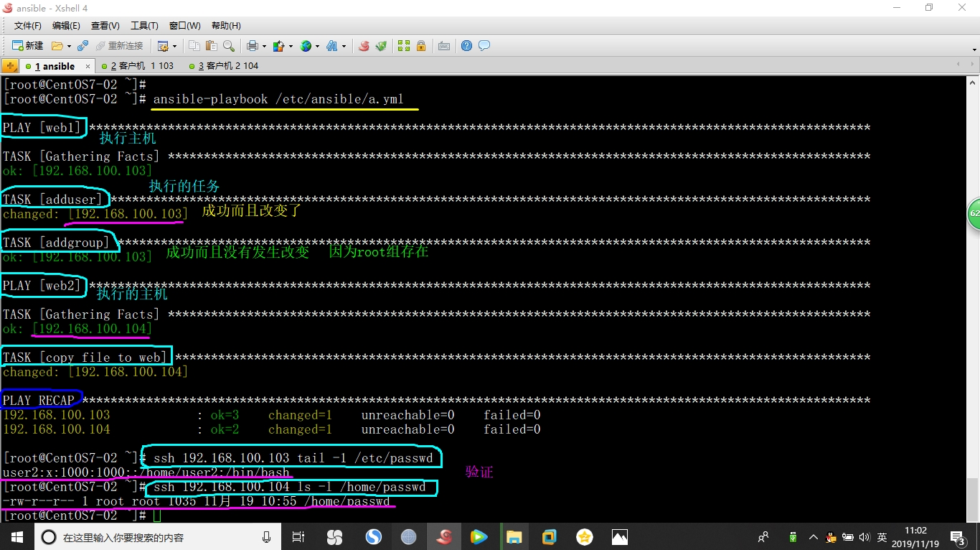Click the copy icon in toolbar
Image resolution: width=980 pixels, height=550 pixels.
tap(194, 46)
